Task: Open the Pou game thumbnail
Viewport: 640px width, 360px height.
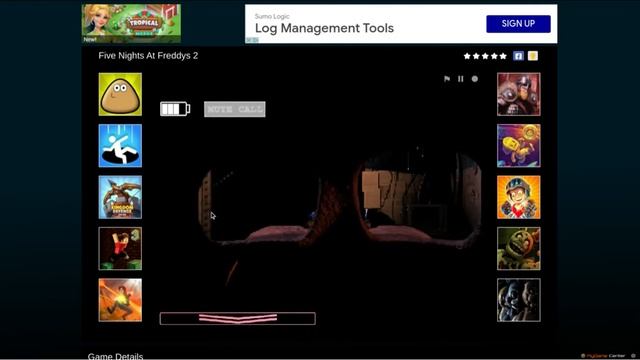Action: click(120, 94)
